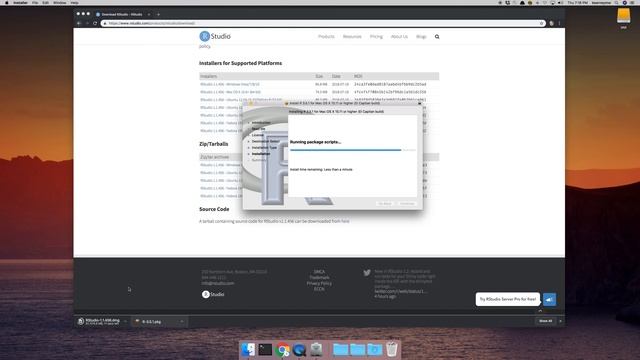Click the Twitter bird icon in footer
This screenshot has width=640, height=360.
[x=367, y=273]
